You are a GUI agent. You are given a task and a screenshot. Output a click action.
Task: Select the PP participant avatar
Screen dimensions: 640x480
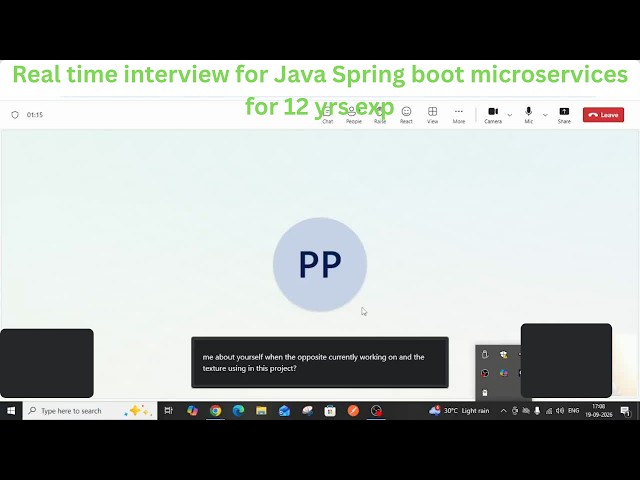320,264
